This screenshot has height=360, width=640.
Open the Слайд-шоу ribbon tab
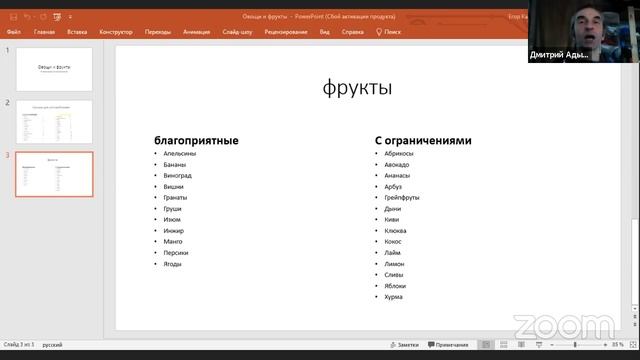tap(237, 32)
